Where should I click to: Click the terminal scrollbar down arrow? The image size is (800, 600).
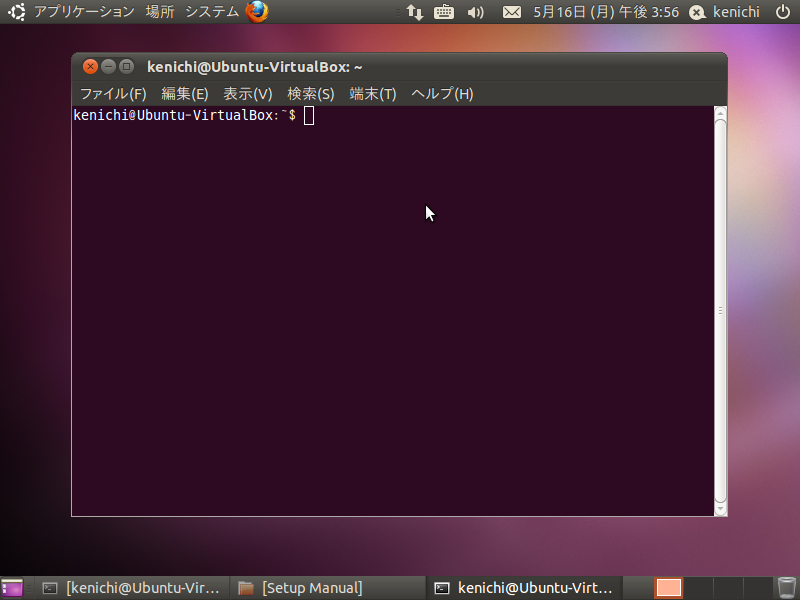click(720, 509)
